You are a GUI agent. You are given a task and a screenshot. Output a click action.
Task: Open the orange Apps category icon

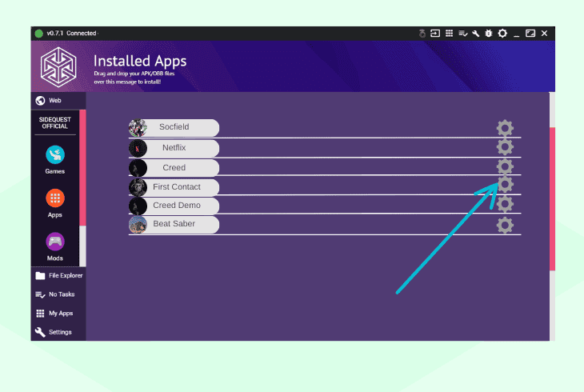point(55,198)
